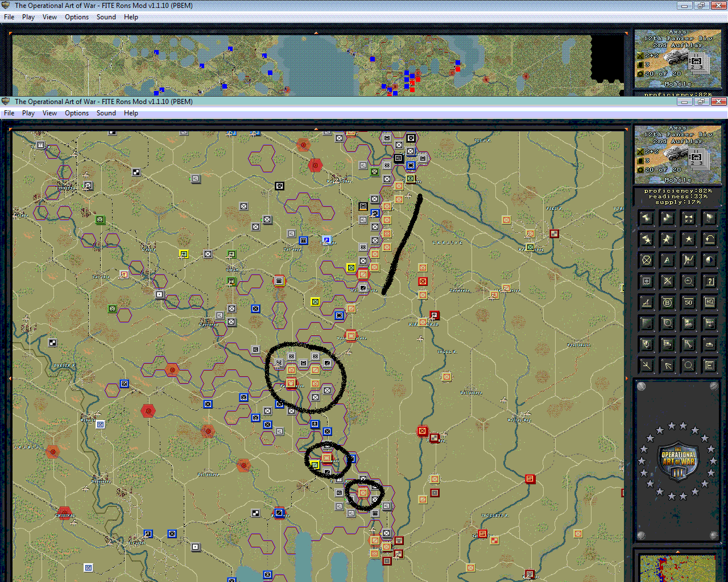This screenshot has height=582, width=728.
Task: Open Play menu in the back window
Action: [x=28, y=17]
